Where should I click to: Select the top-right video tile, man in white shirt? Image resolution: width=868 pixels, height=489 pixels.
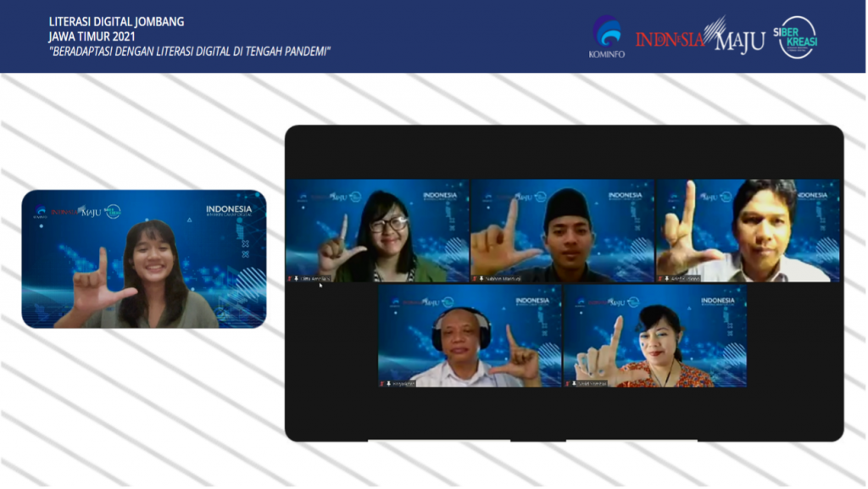[748, 231]
